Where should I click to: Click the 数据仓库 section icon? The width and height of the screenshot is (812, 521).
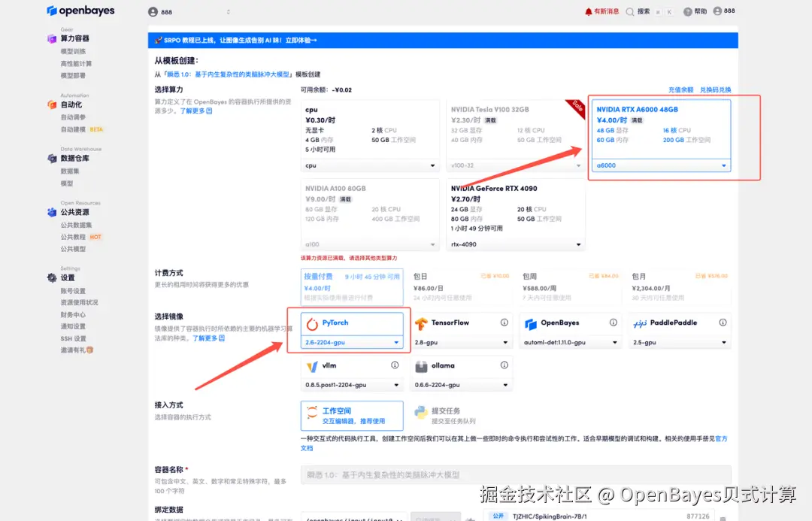pyautogui.click(x=52, y=159)
